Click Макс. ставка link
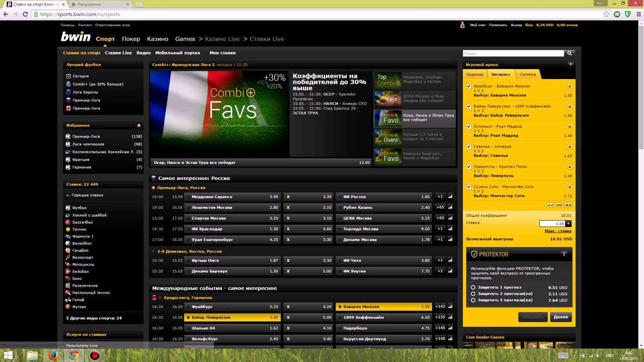The width and height of the screenshot is (644, 362). tap(558, 231)
